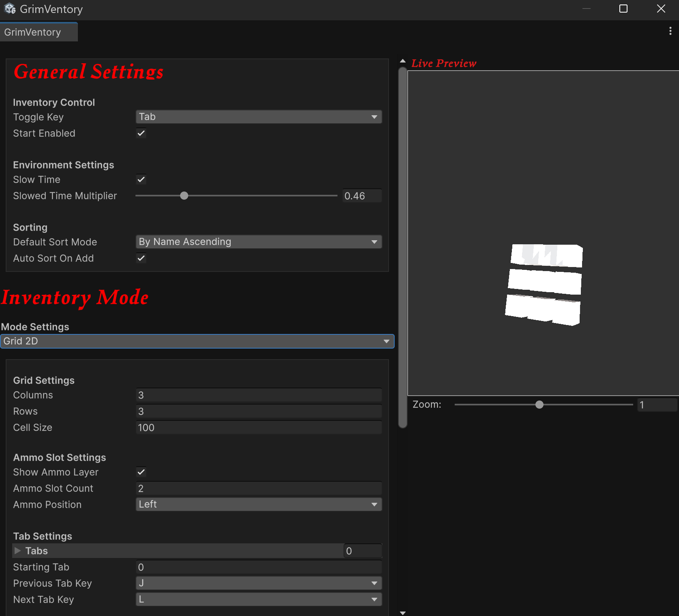Image resolution: width=679 pixels, height=616 pixels.
Task: Open the Next Tab Key dropdown
Action: coord(258,599)
